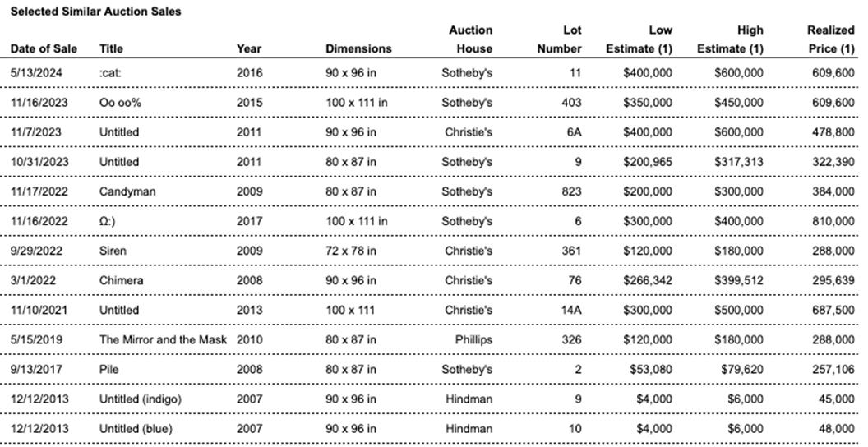This screenshot has height=447, width=868.
Task: Select the $53,080 low estimate cell
Action: (x=649, y=369)
